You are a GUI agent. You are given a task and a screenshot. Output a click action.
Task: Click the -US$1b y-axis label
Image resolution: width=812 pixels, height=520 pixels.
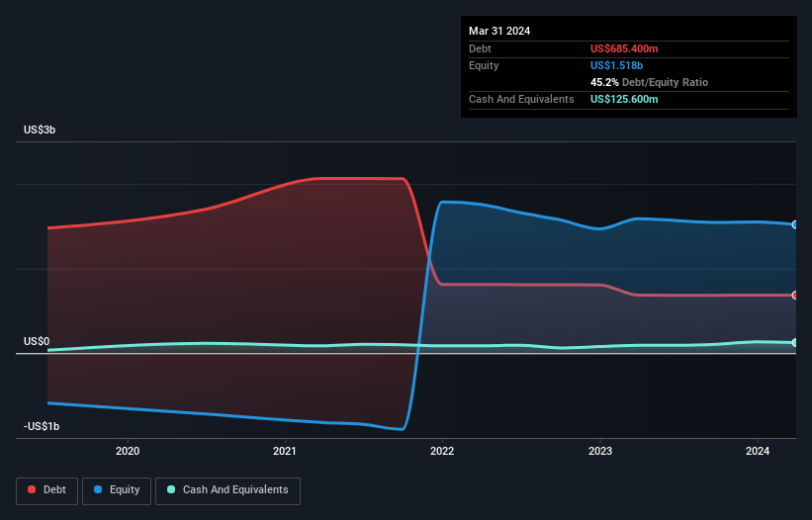coord(42,426)
